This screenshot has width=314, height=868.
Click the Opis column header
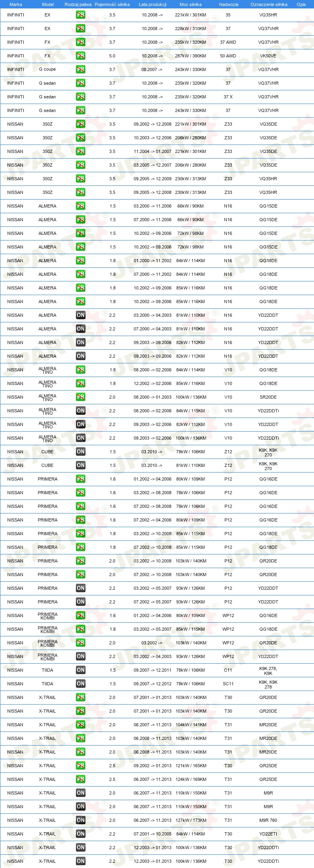pyautogui.click(x=301, y=4)
